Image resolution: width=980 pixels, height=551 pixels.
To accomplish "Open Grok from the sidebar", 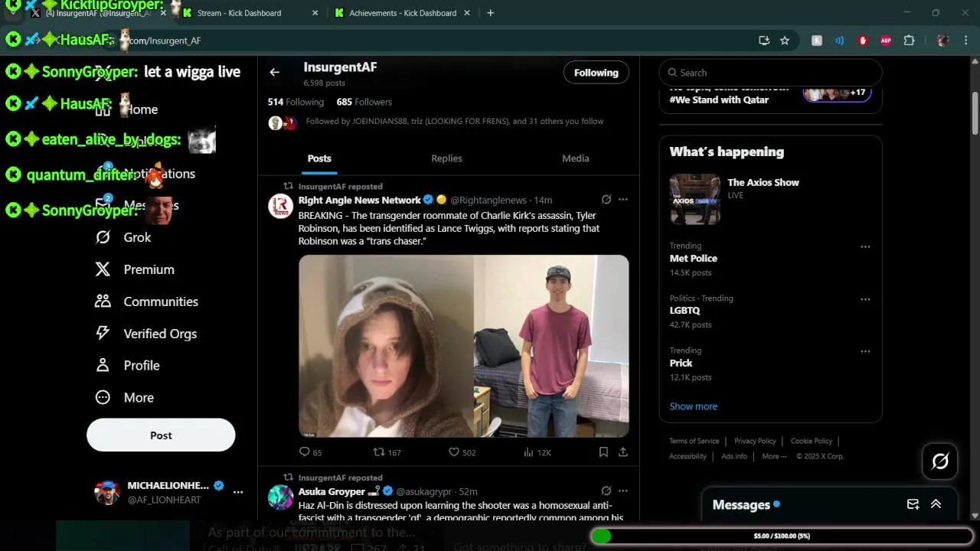I will 122,237.
